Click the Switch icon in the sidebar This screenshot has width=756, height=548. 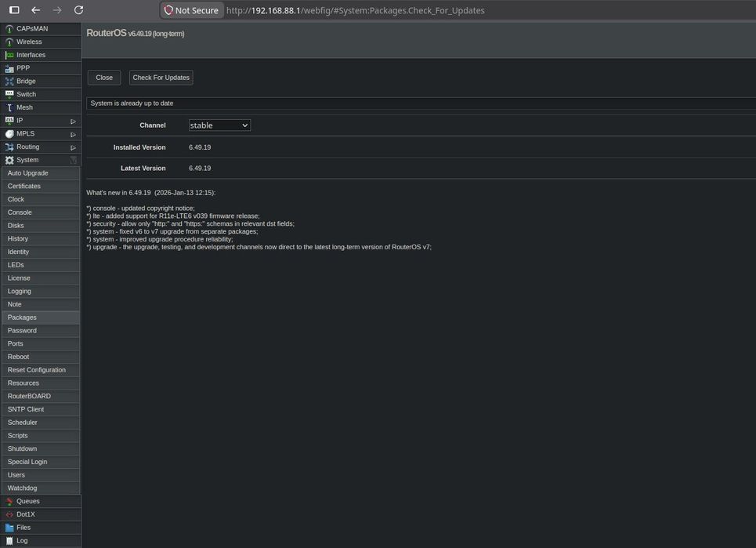(x=9, y=95)
